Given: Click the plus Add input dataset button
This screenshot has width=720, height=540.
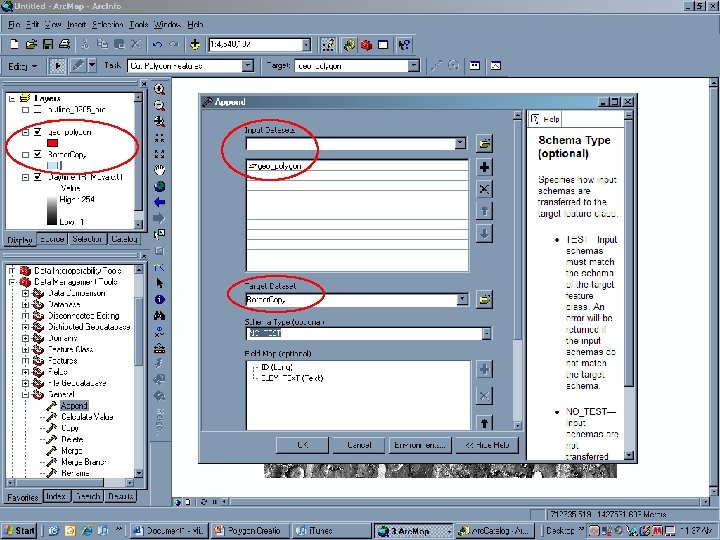Looking at the screenshot, I should [484, 167].
